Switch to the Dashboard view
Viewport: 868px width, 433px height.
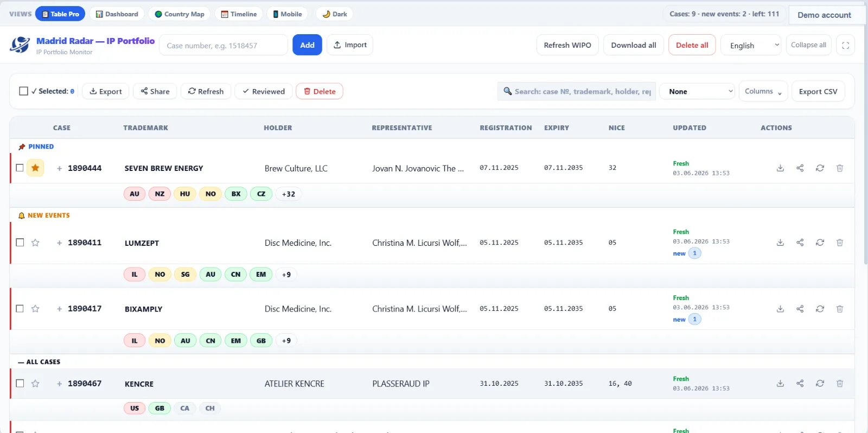pos(117,14)
